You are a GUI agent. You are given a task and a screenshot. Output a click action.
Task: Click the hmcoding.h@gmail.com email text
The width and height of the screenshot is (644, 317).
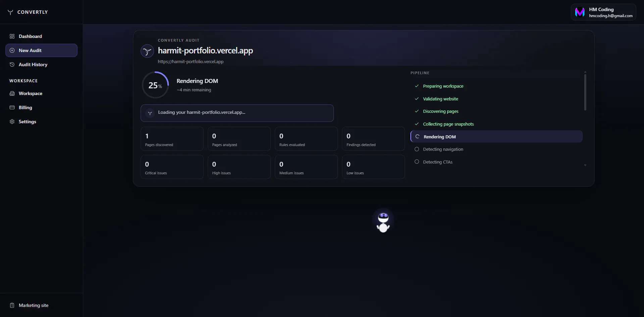pyautogui.click(x=611, y=16)
